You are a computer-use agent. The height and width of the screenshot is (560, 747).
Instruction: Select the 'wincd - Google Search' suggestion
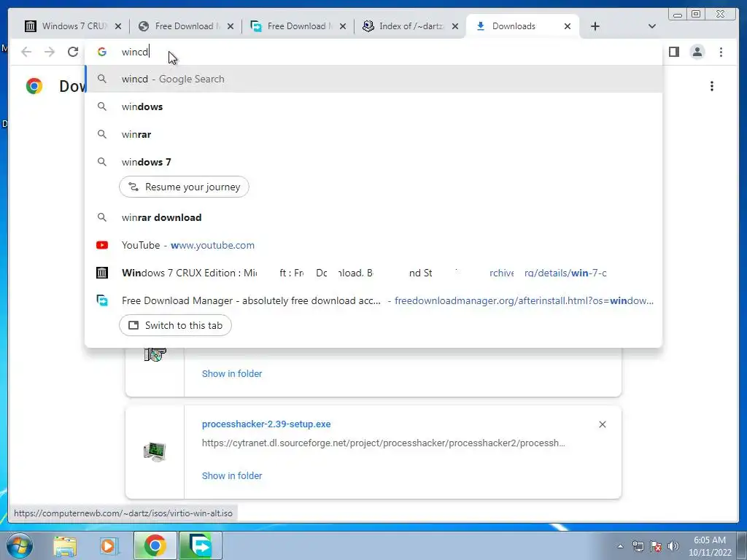click(373, 79)
